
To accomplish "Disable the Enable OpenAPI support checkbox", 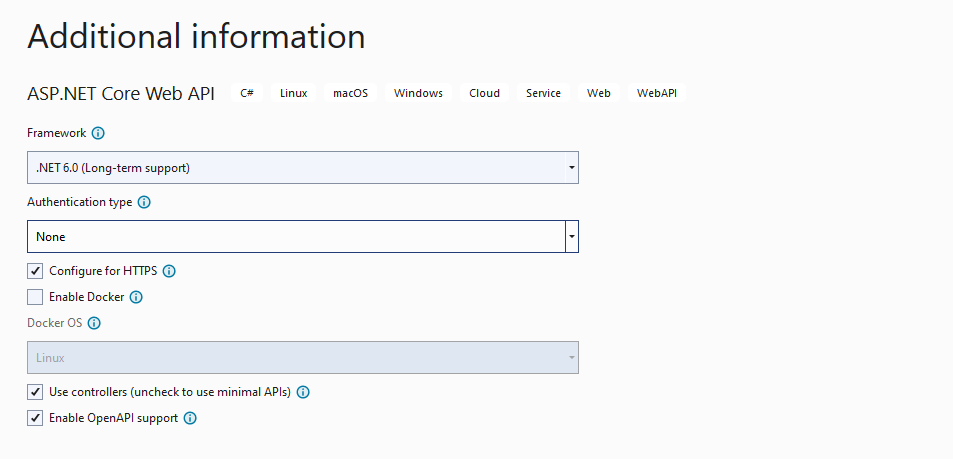I will pos(35,418).
